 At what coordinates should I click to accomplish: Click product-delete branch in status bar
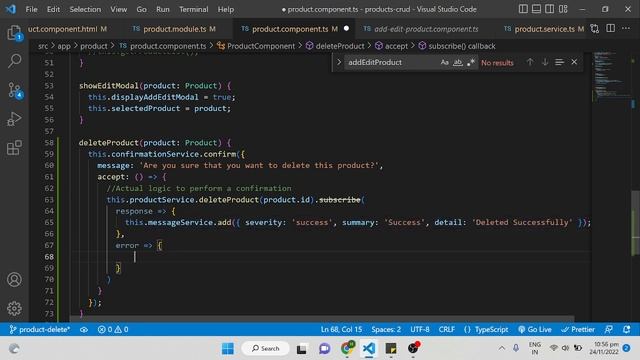[x=40, y=329]
